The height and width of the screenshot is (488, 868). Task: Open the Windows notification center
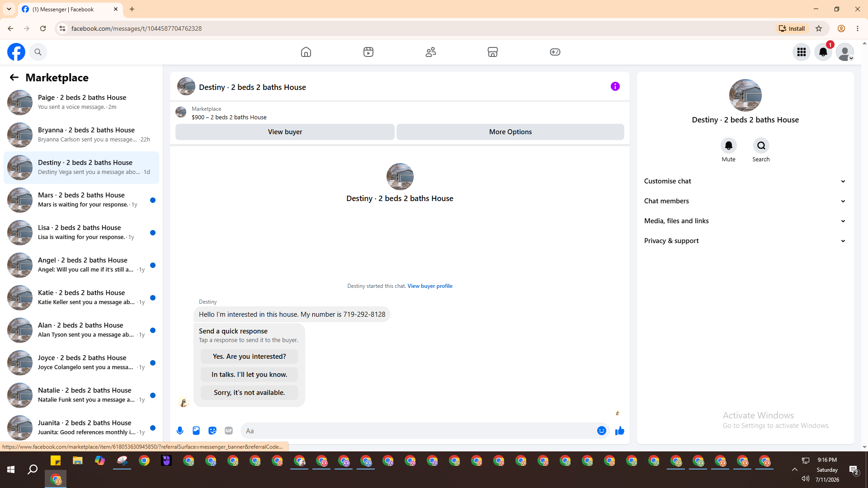[x=854, y=470]
